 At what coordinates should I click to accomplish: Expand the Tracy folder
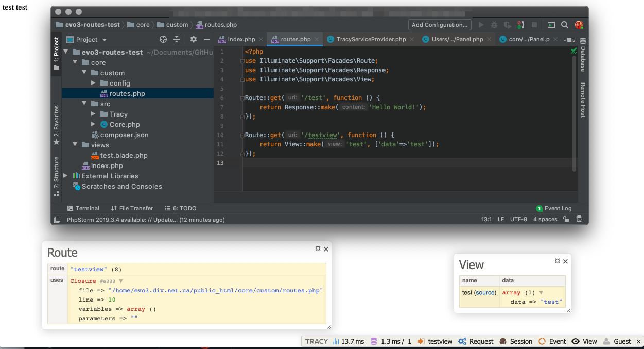(93, 114)
